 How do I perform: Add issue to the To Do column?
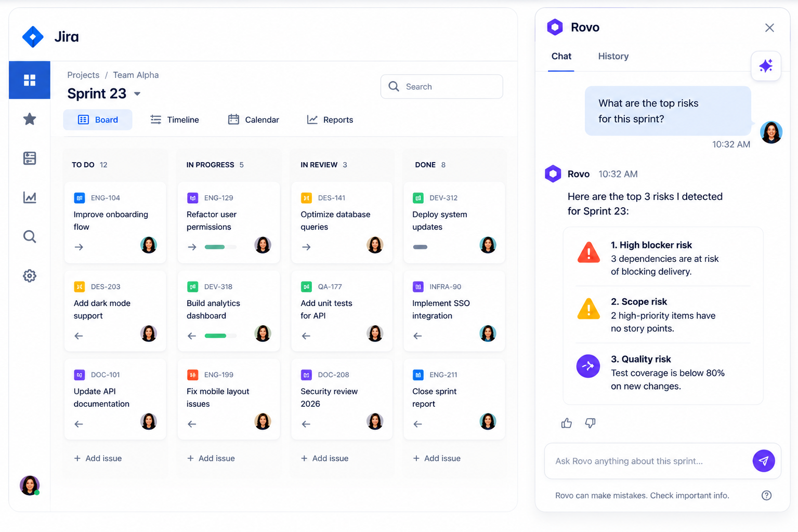click(98, 459)
